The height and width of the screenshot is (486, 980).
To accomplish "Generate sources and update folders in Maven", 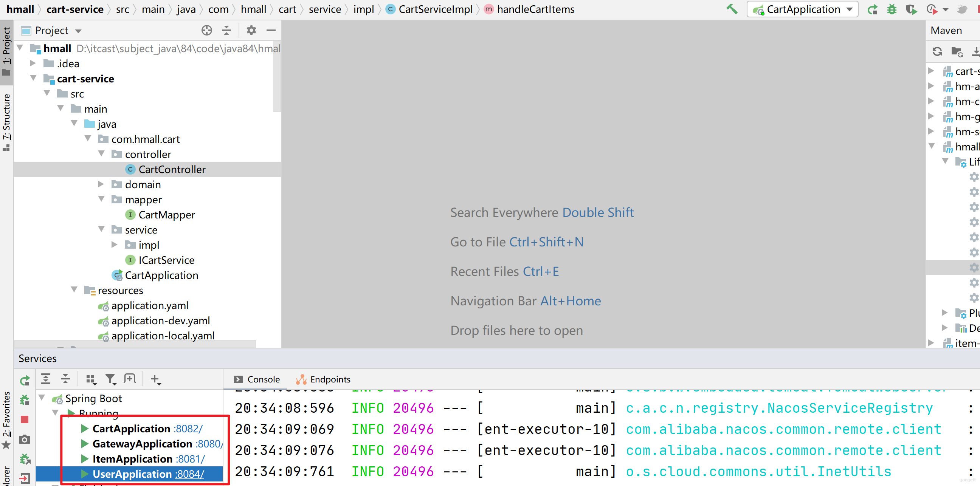I will pos(957,51).
